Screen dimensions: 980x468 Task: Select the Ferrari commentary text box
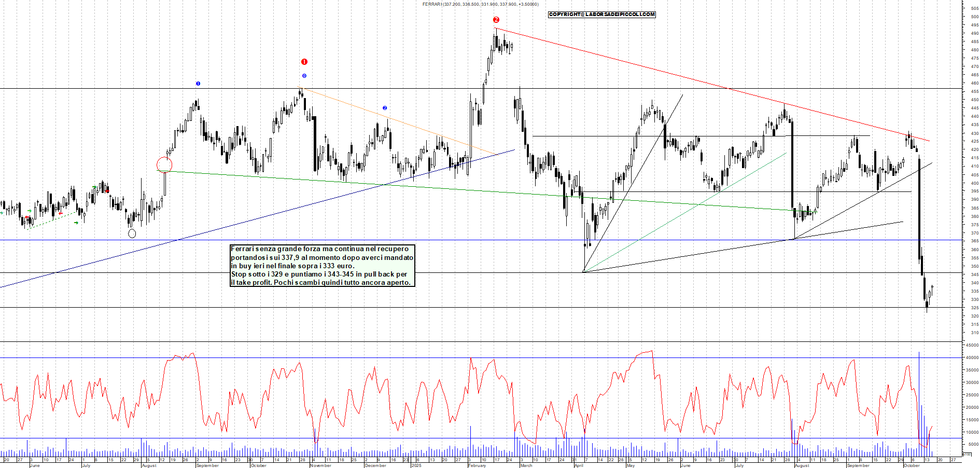tap(322, 266)
